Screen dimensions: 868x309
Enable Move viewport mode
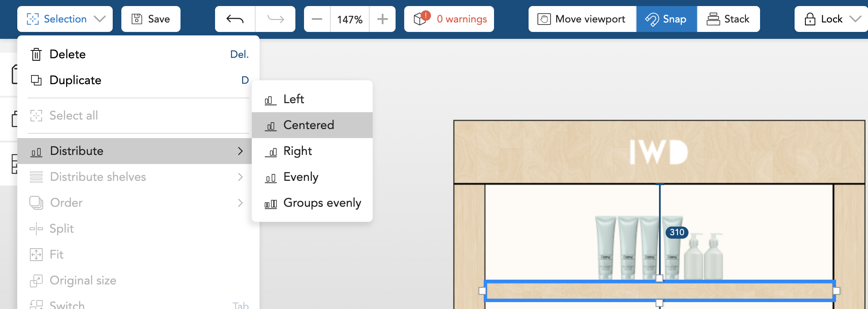[x=582, y=19]
